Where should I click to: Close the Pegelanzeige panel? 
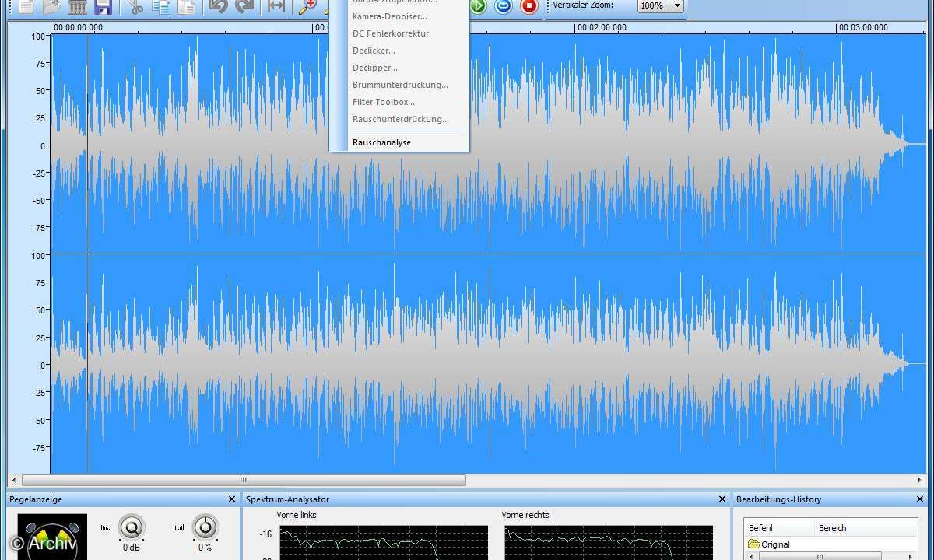tap(231, 499)
